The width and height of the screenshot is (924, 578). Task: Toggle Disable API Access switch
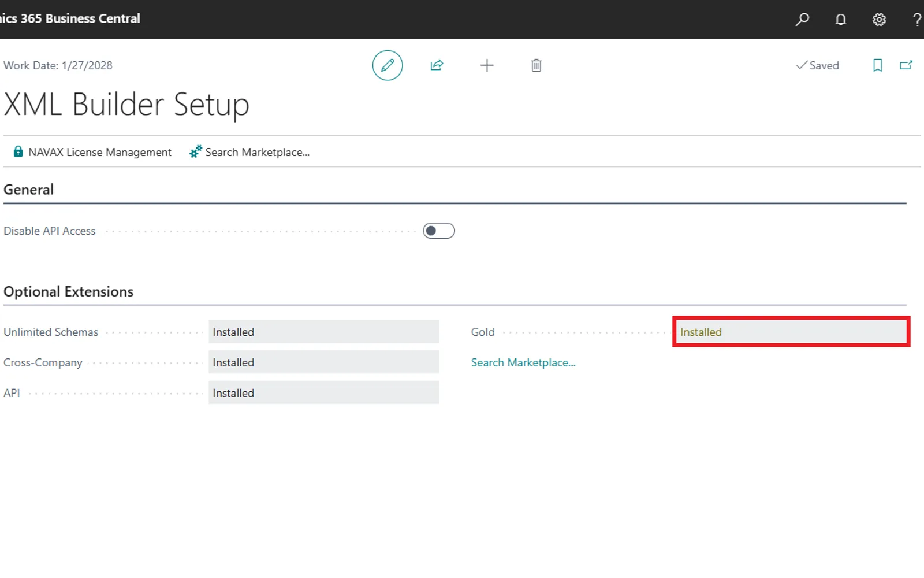click(x=439, y=231)
